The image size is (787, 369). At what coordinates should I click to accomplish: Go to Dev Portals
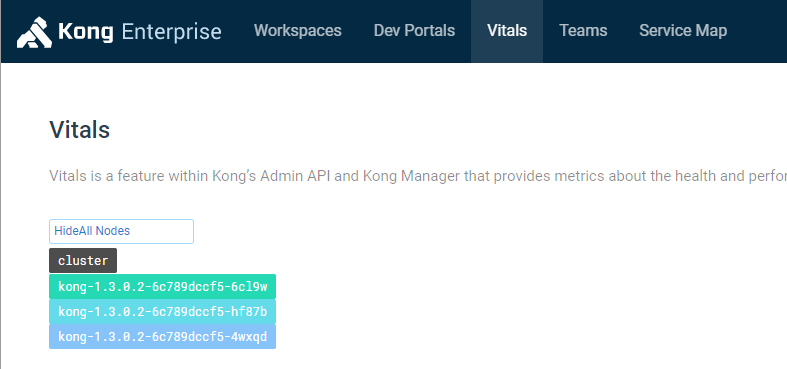(414, 31)
